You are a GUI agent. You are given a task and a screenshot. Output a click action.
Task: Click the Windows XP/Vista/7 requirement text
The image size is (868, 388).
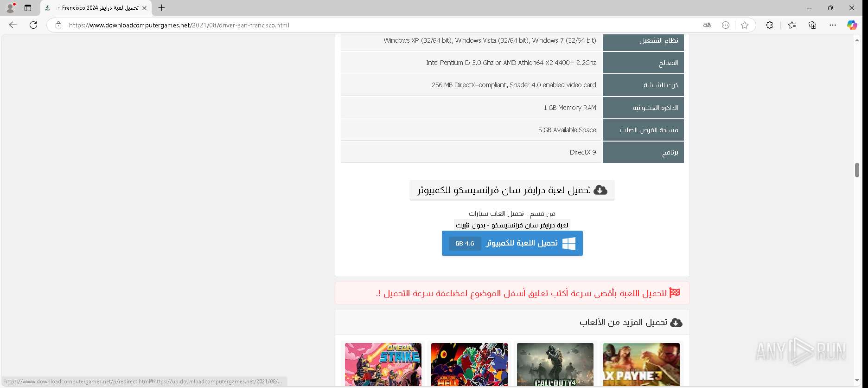tap(490, 40)
